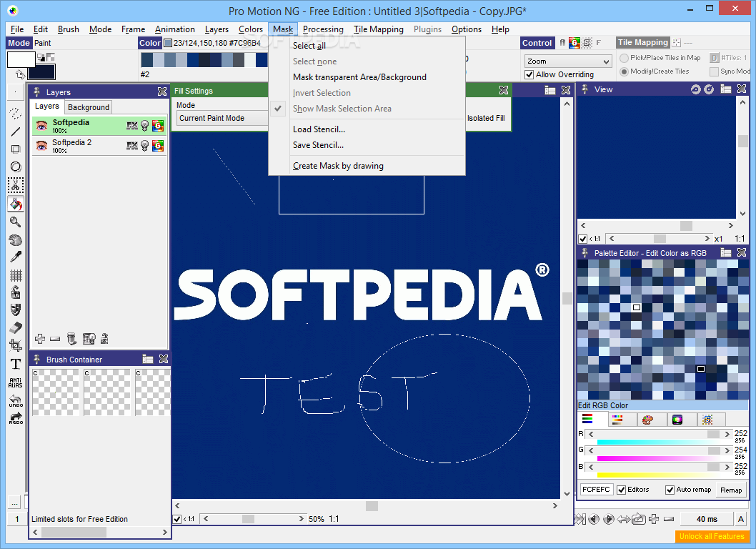
Task: Select the white foreground color swatch
Action: pos(21,60)
